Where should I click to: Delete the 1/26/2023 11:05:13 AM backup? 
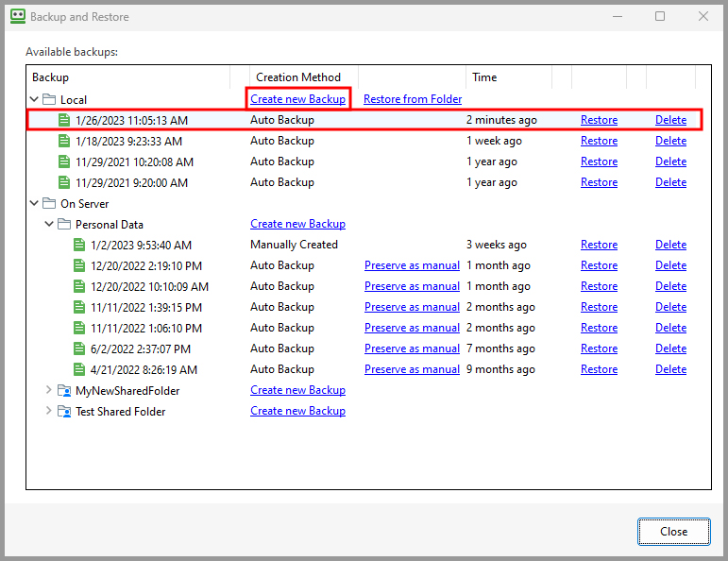(x=670, y=120)
